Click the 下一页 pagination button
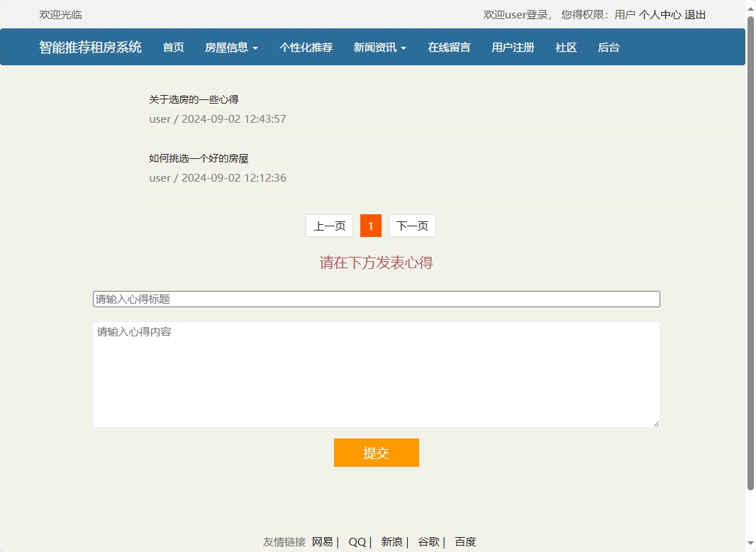Image resolution: width=756 pixels, height=552 pixels. click(412, 225)
